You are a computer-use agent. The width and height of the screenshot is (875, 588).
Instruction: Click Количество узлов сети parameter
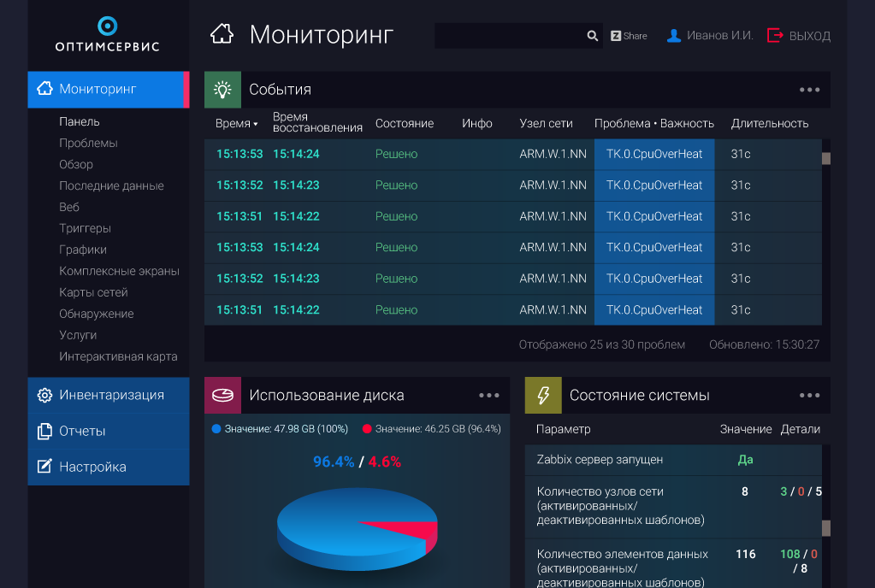coord(620,505)
